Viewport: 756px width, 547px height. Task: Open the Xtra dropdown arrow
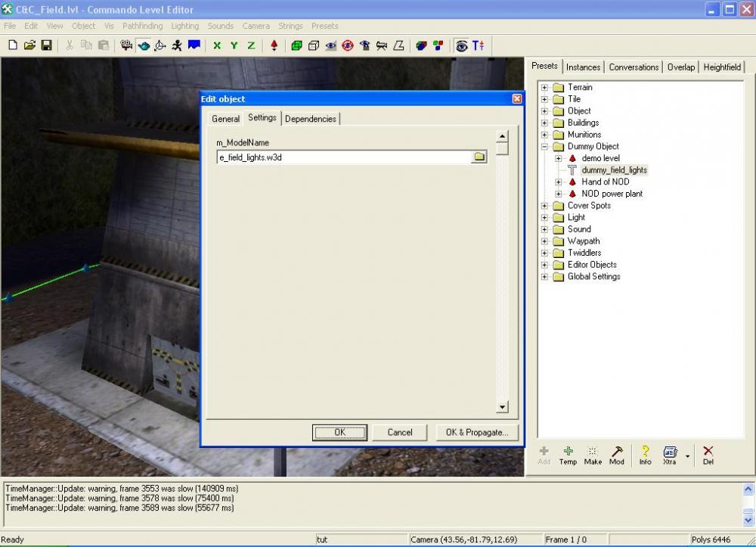[x=687, y=456]
